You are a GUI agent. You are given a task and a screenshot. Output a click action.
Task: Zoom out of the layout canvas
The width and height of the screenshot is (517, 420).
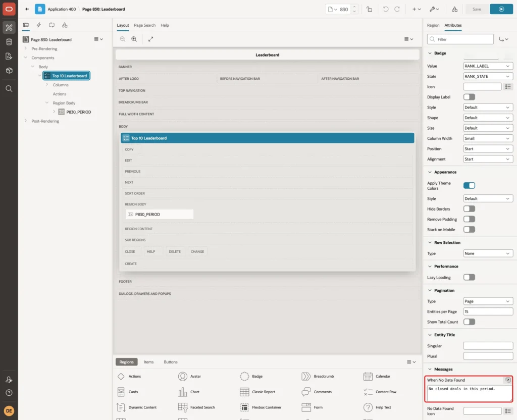123,39
